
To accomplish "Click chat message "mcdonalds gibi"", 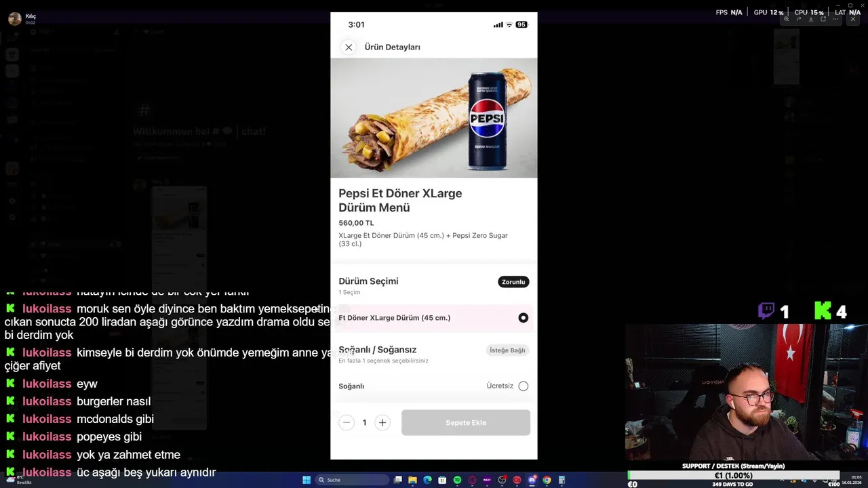I will tap(115, 419).
